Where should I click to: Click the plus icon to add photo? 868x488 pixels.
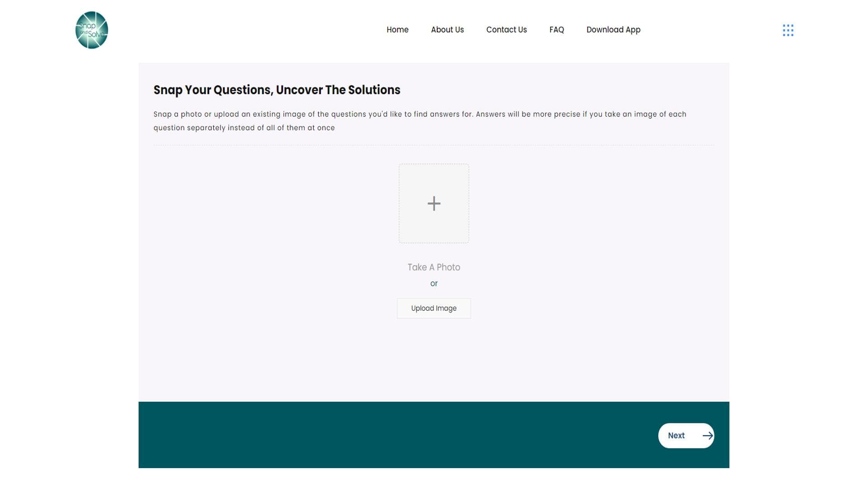pos(434,203)
